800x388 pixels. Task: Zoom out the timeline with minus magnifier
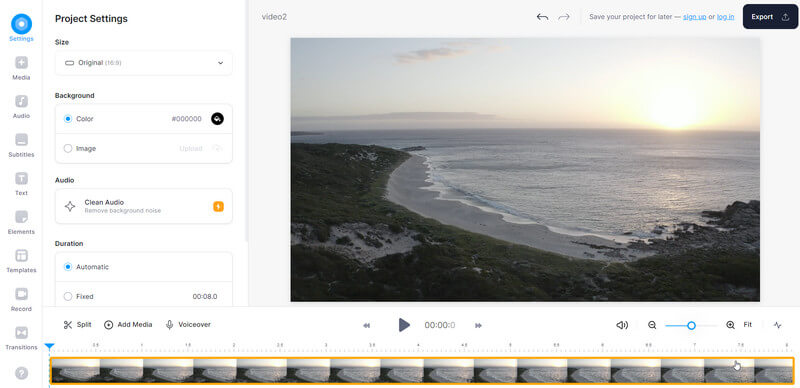(652, 325)
